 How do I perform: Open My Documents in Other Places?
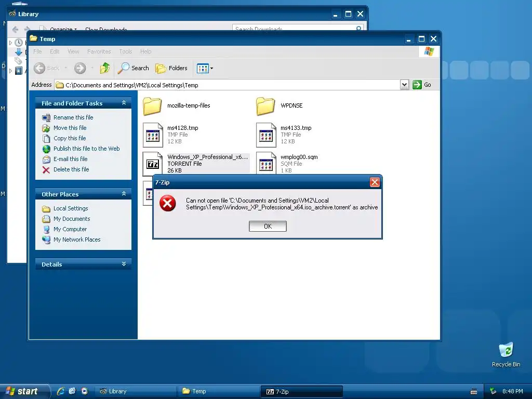tap(72, 219)
